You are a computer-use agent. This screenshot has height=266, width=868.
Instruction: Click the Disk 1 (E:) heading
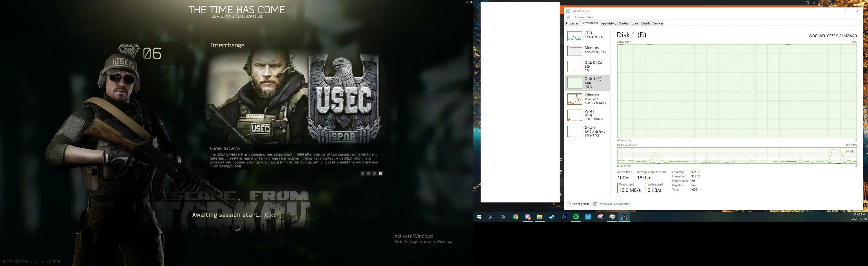tap(631, 35)
